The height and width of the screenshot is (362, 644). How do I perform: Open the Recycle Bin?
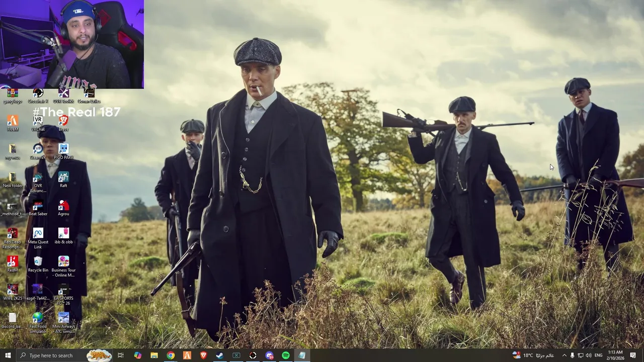[38, 264]
